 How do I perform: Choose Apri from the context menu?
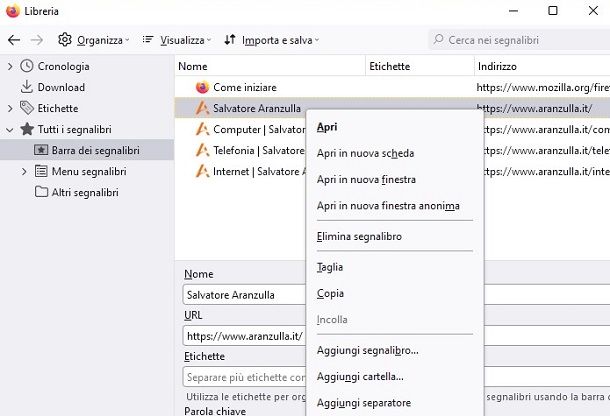coord(395,127)
